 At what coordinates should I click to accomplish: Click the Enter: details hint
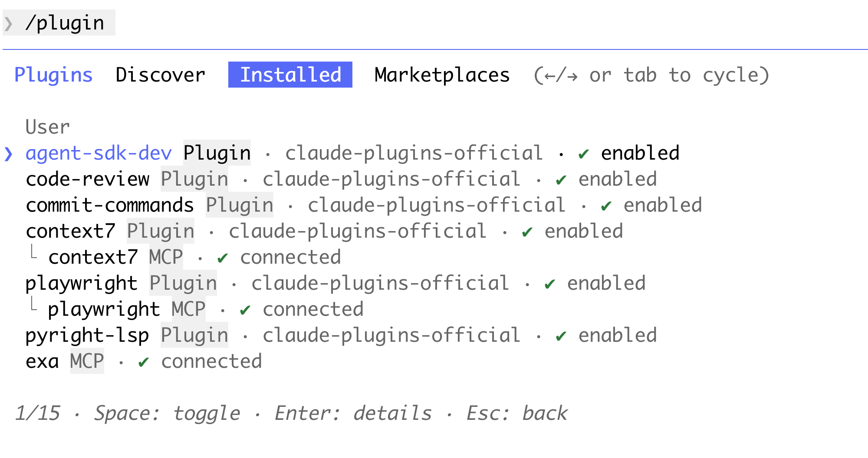(x=353, y=413)
